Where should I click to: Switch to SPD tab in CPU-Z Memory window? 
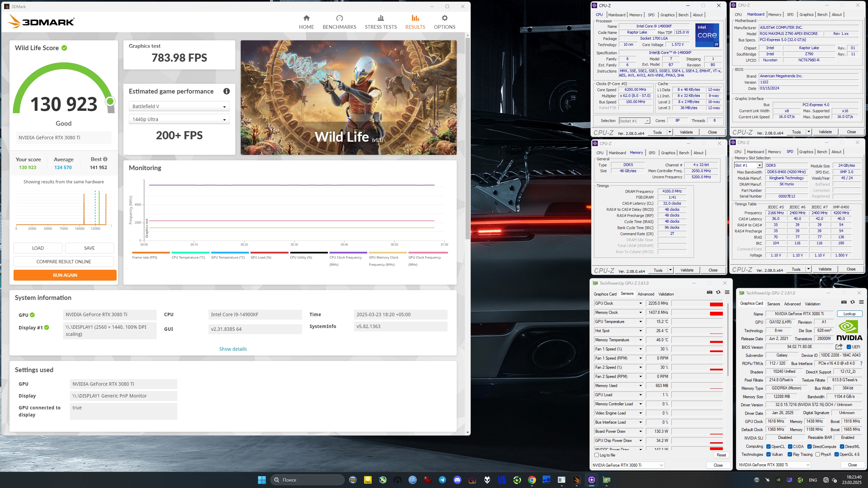coord(652,153)
